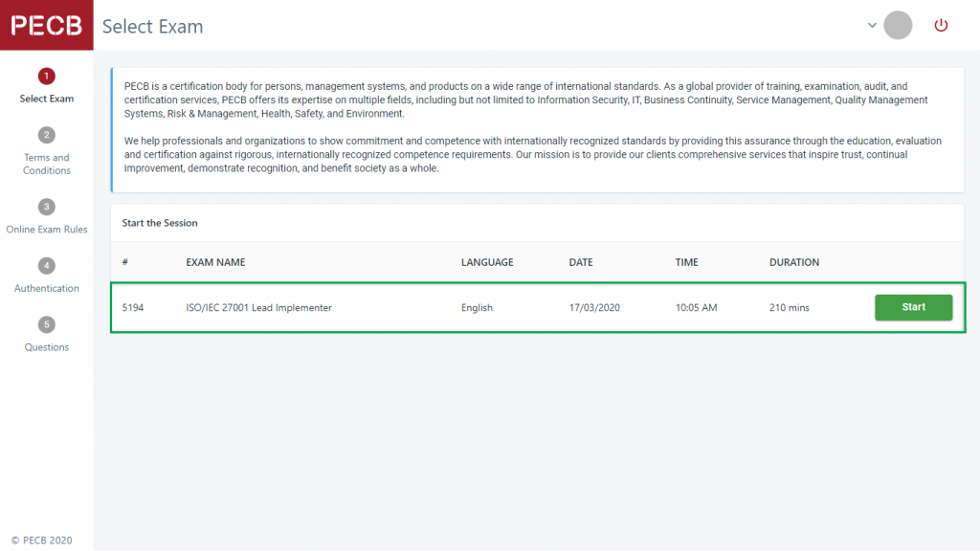
Task: Click the gray user avatar circle
Action: 898,26
